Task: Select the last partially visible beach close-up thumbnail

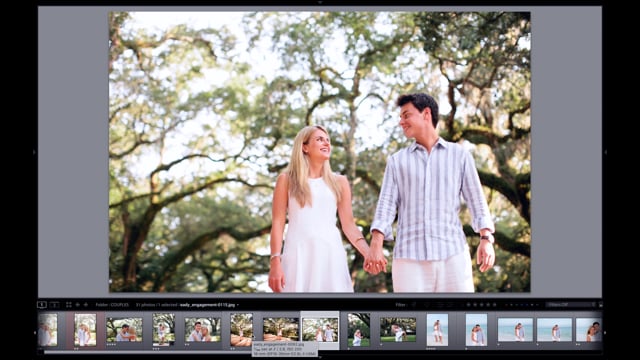Action: [589, 330]
